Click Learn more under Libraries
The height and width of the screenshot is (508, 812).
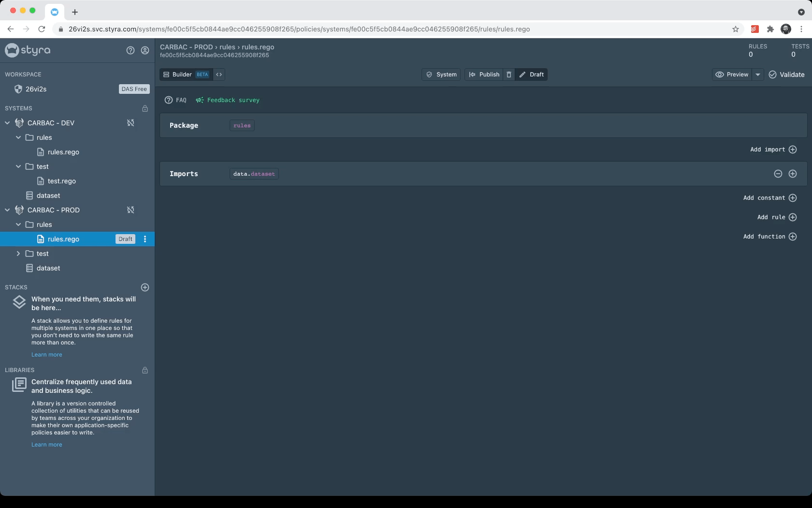point(47,445)
